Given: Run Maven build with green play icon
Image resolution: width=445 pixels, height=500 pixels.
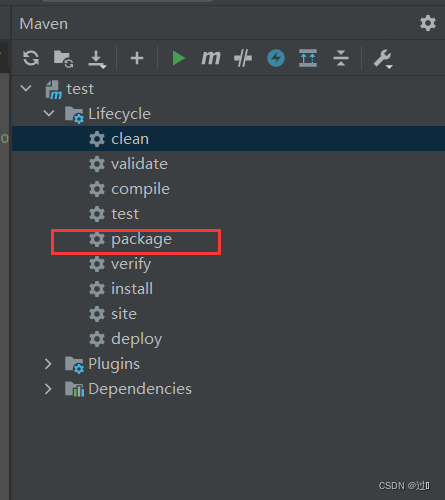Looking at the screenshot, I should pyautogui.click(x=178, y=58).
